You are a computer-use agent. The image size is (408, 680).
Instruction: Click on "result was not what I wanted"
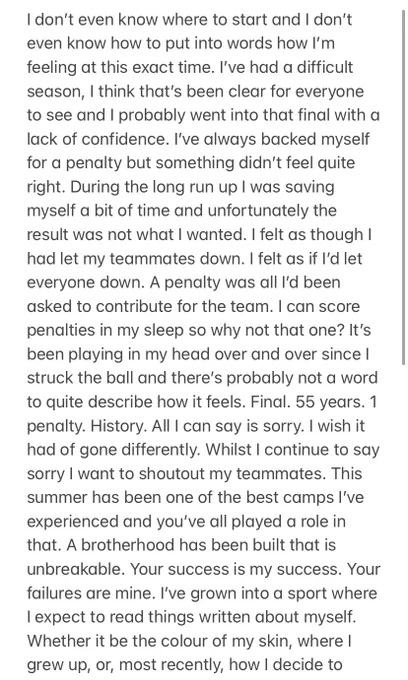pyautogui.click(x=136, y=235)
